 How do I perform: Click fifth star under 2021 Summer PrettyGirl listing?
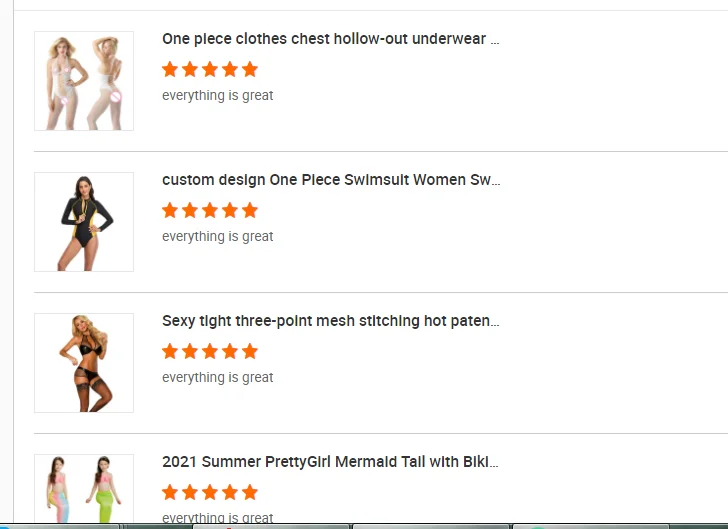250,492
